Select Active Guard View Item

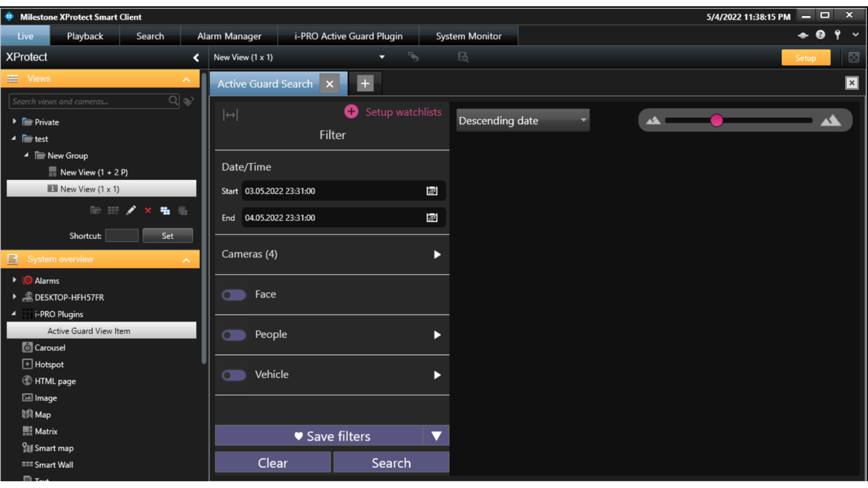click(101, 331)
